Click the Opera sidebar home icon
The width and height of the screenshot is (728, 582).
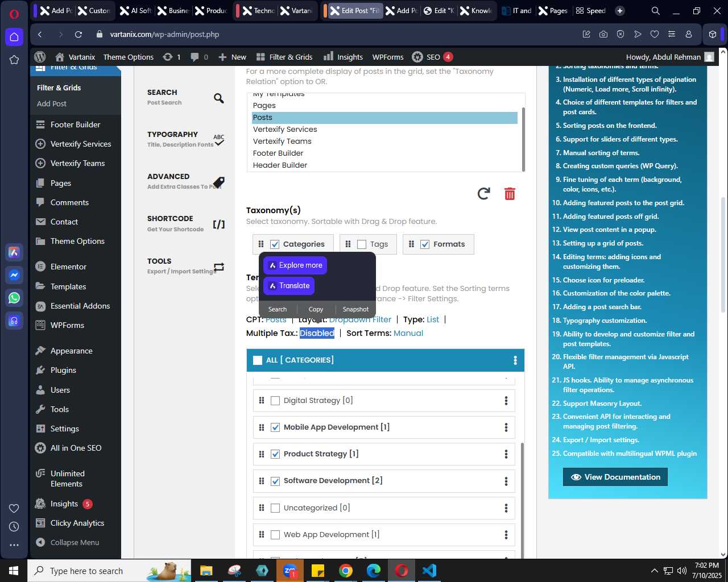[14, 37]
